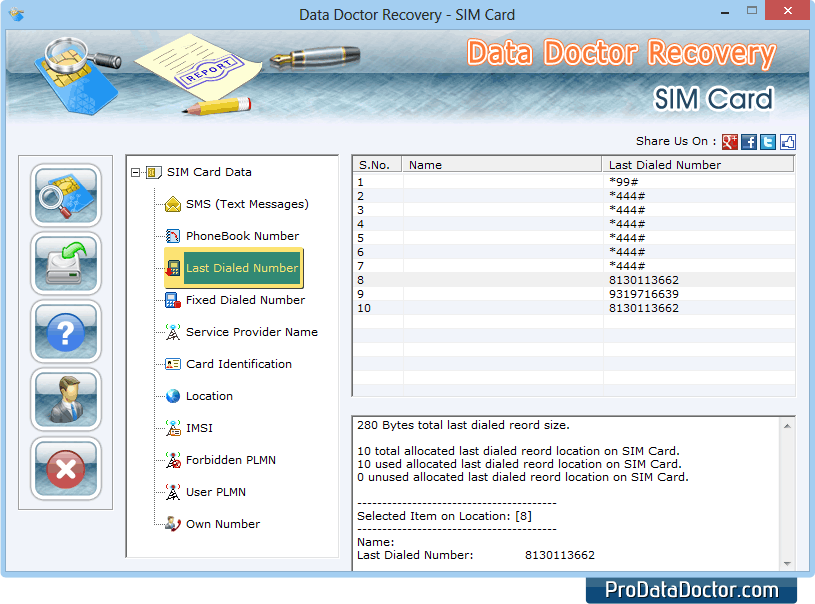Screen dimensions: 815x604
Task: Click the SIM card search sidebar button
Action: [x=65, y=195]
